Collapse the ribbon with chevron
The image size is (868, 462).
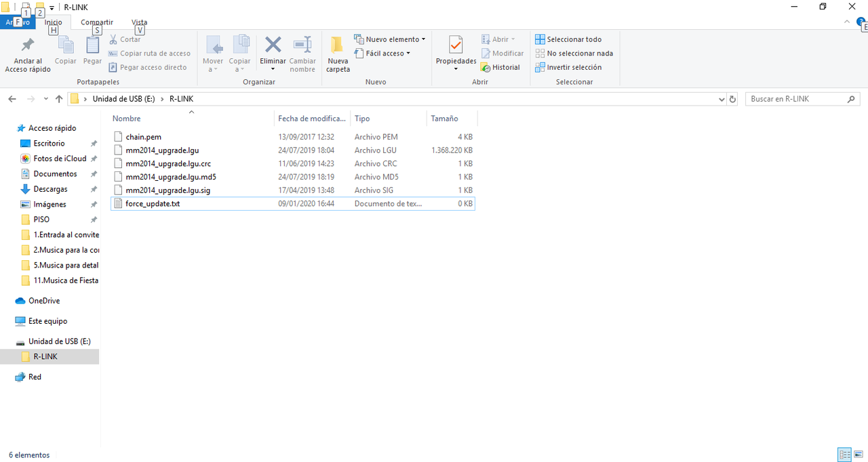[847, 22]
